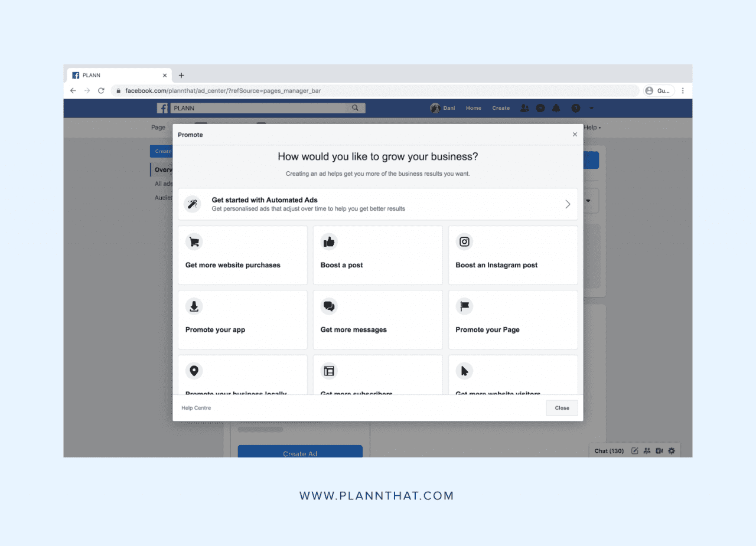Click the Facebook search field

click(x=258, y=108)
